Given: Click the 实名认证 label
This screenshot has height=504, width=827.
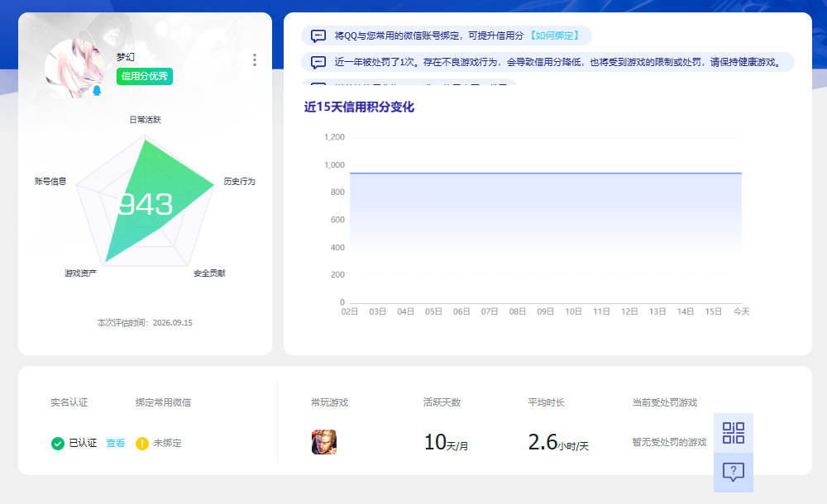Looking at the screenshot, I should click(x=69, y=402).
